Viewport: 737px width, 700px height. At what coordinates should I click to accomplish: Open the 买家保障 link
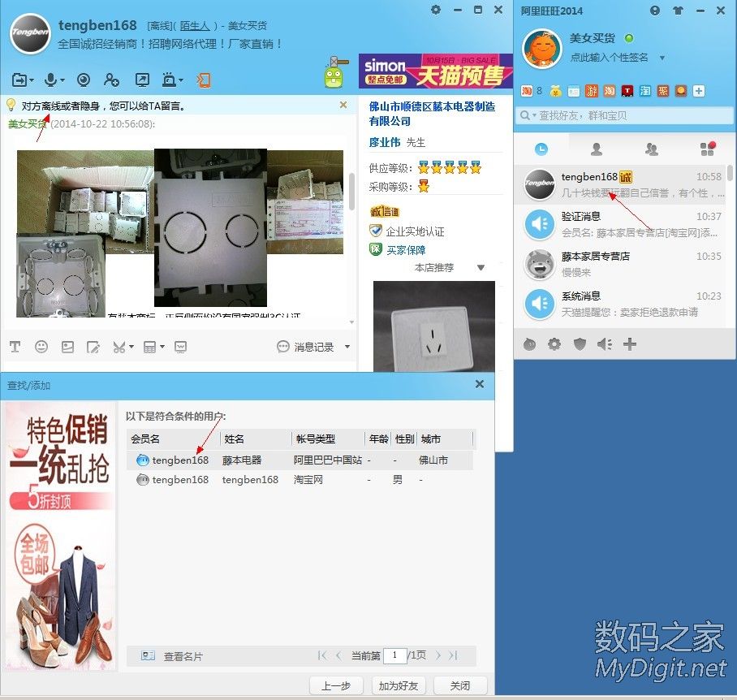pyautogui.click(x=406, y=250)
